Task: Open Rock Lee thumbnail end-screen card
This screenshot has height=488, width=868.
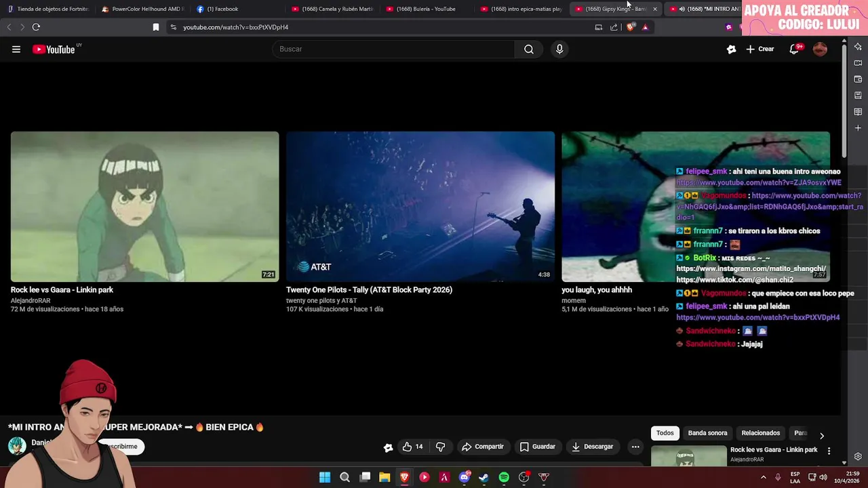Action: coord(144,207)
